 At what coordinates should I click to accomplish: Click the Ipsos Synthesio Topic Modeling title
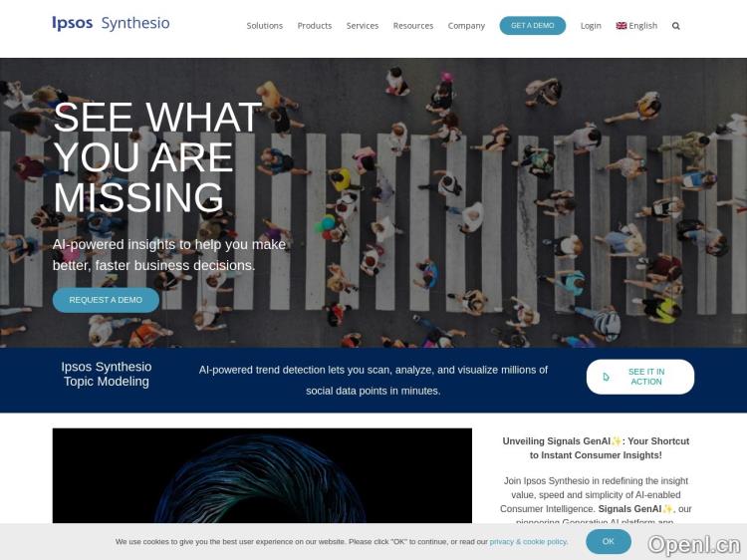pyautogui.click(x=107, y=374)
